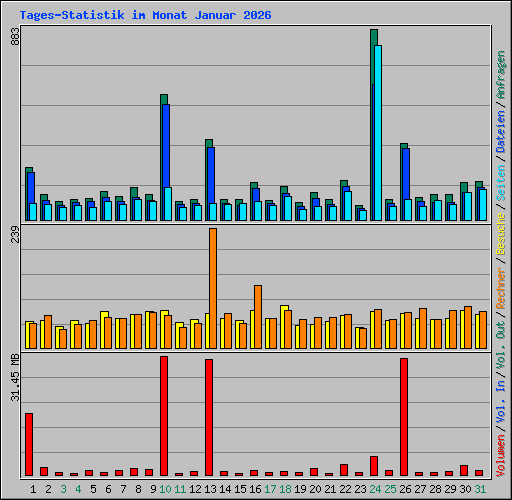Click the red legend word Volumen
Viewport: 512px width, 500px height.
(x=501, y=456)
